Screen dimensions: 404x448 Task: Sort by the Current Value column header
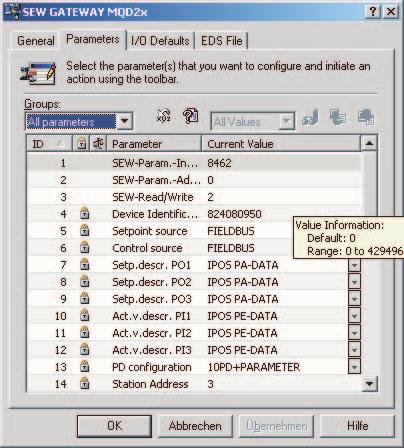pos(281,144)
